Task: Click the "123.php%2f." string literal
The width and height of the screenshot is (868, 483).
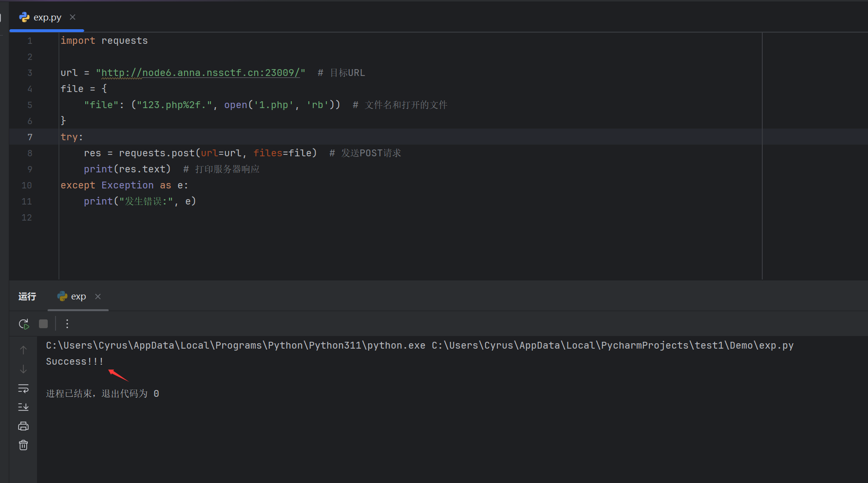Action: pos(174,105)
